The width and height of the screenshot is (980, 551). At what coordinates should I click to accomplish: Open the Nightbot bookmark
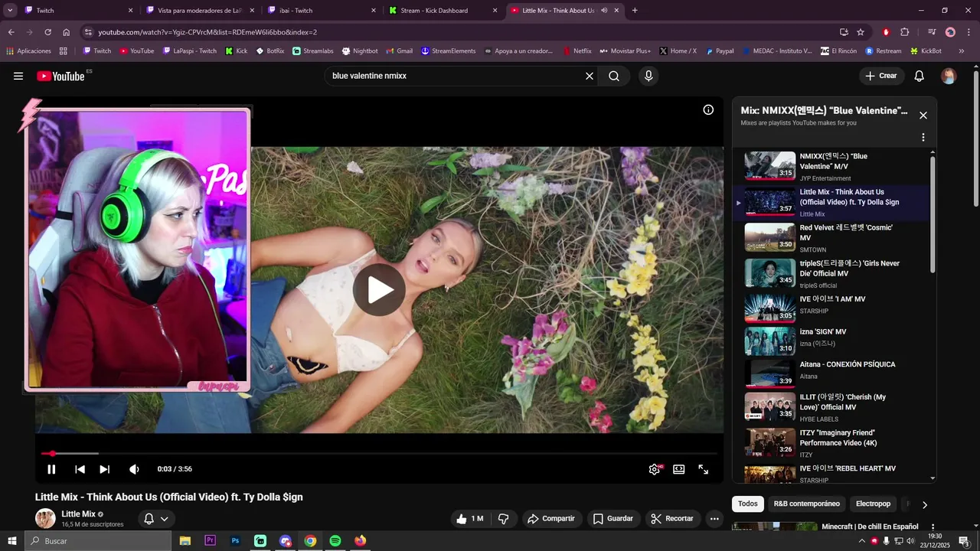point(360,51)
